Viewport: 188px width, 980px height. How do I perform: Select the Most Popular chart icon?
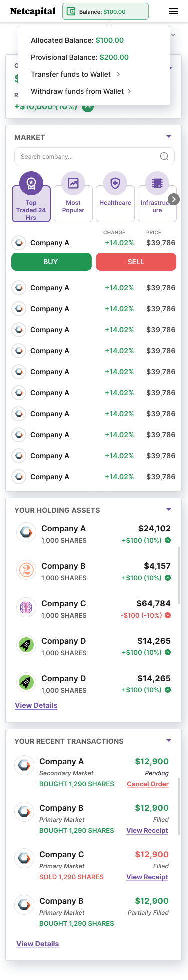coord(73,183)
